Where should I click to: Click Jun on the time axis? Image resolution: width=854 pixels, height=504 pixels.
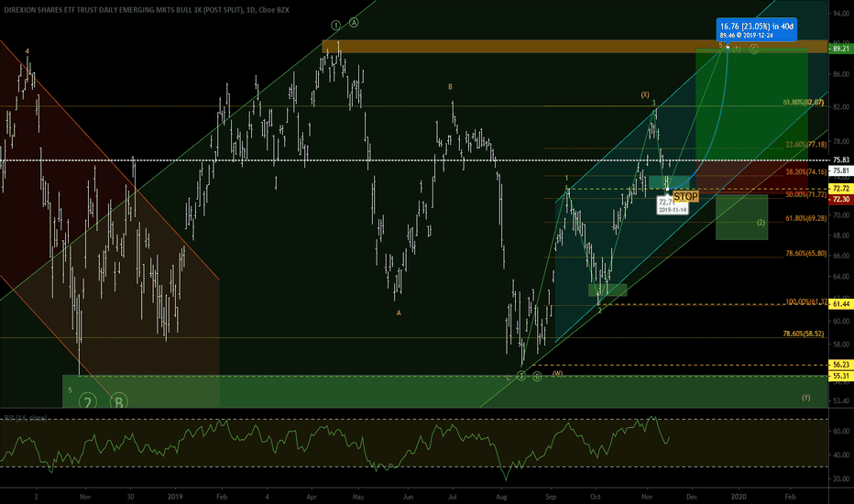point(408,497)
